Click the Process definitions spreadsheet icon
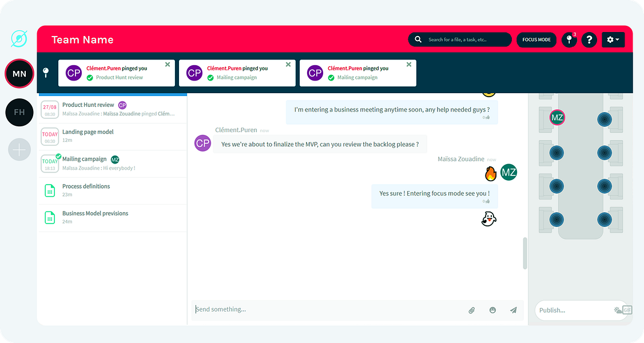 [x=50, y=191]
